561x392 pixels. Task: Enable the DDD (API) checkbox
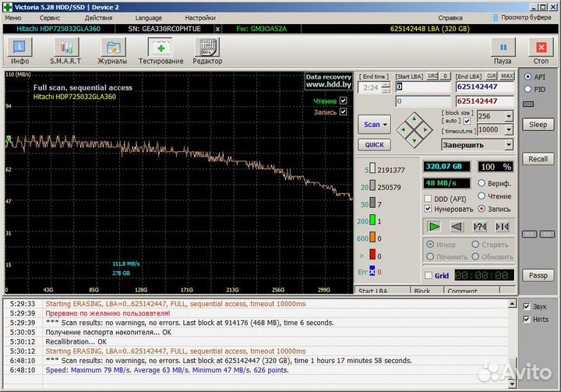click(x=429, y=199)
